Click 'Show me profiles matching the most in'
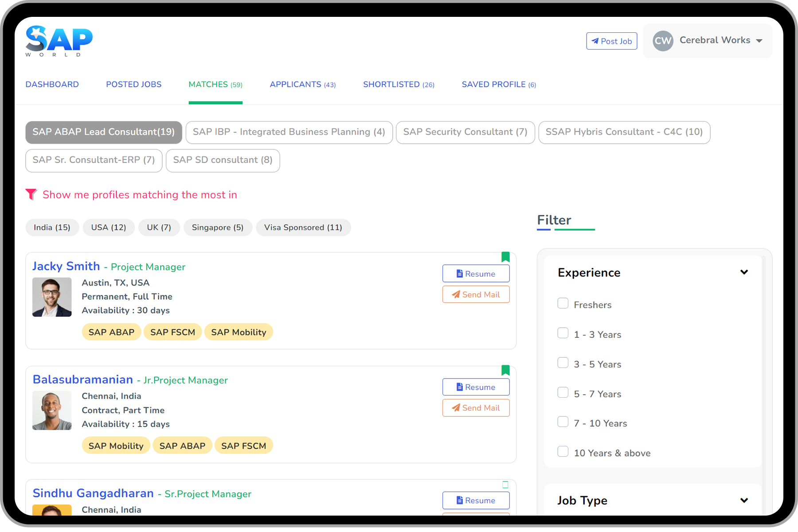 click(140, 195)
